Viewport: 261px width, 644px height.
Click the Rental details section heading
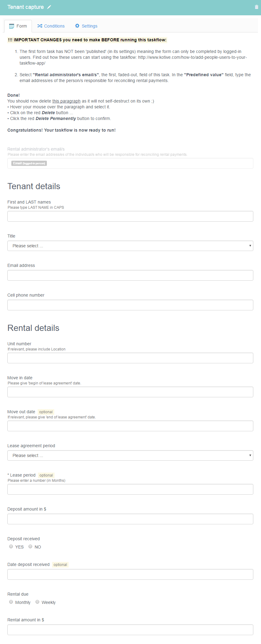(x=33, y=328)
